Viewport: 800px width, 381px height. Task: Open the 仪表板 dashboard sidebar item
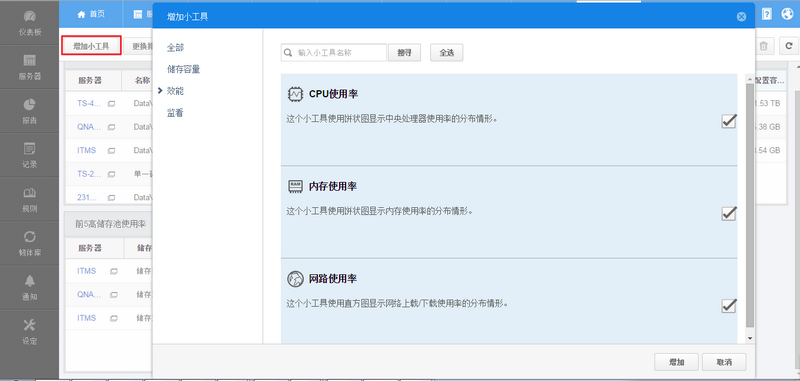(x=30, y=22)
